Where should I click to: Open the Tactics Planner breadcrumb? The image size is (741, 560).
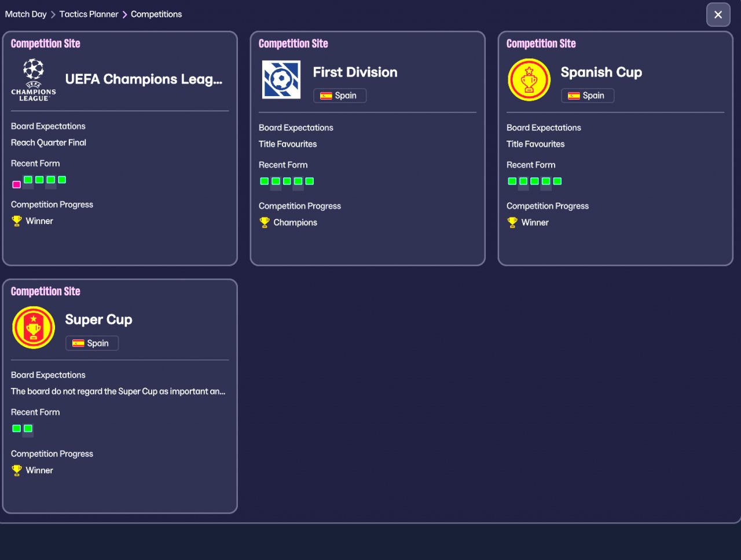[x=89, y=14]
